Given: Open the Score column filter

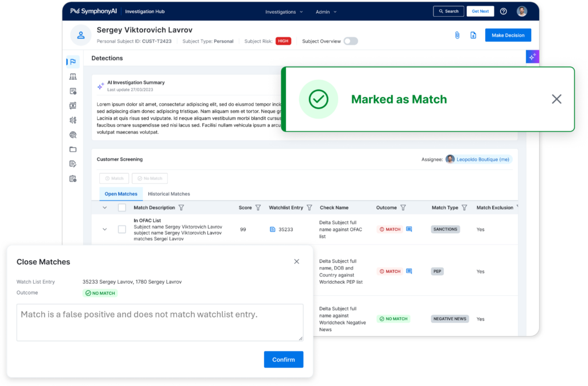Looking at the screenshot, I should pos(258,207).
